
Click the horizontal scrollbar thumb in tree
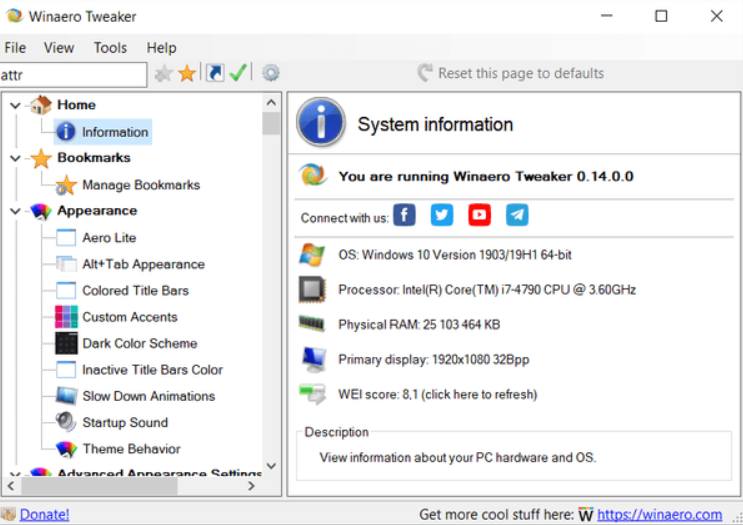point(100,486)
